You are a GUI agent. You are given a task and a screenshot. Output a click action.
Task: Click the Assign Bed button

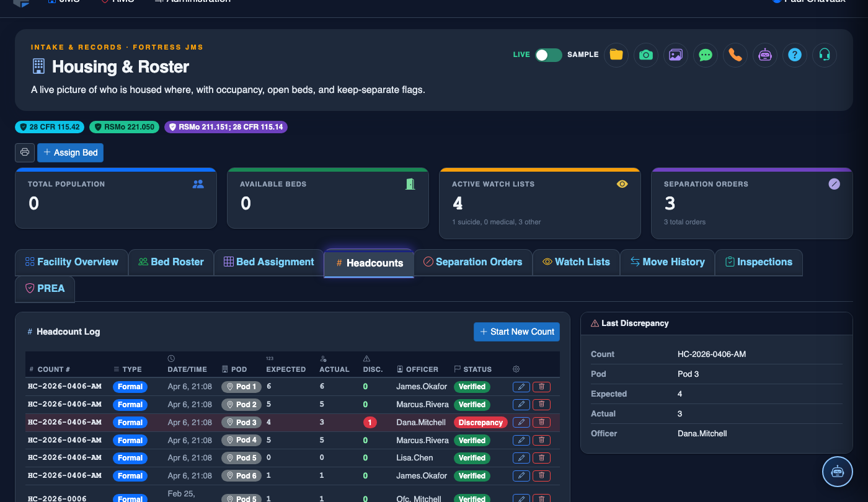(70, 152)
